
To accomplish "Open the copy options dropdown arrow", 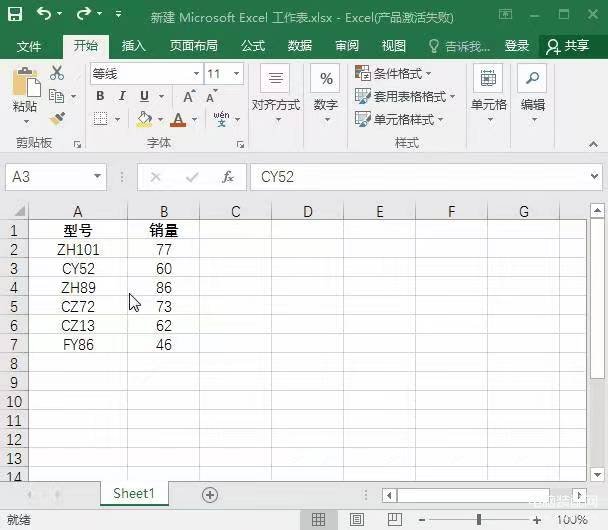I will (73, 96).
